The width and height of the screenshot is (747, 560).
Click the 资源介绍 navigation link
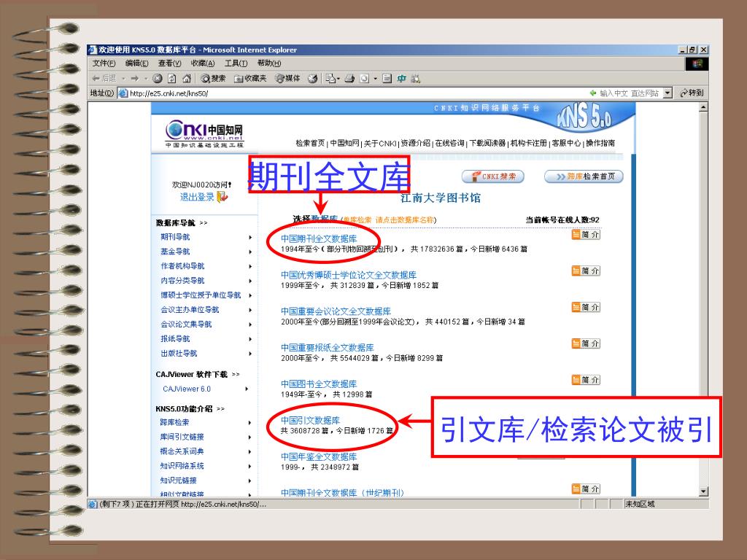(x=415, y=143)
